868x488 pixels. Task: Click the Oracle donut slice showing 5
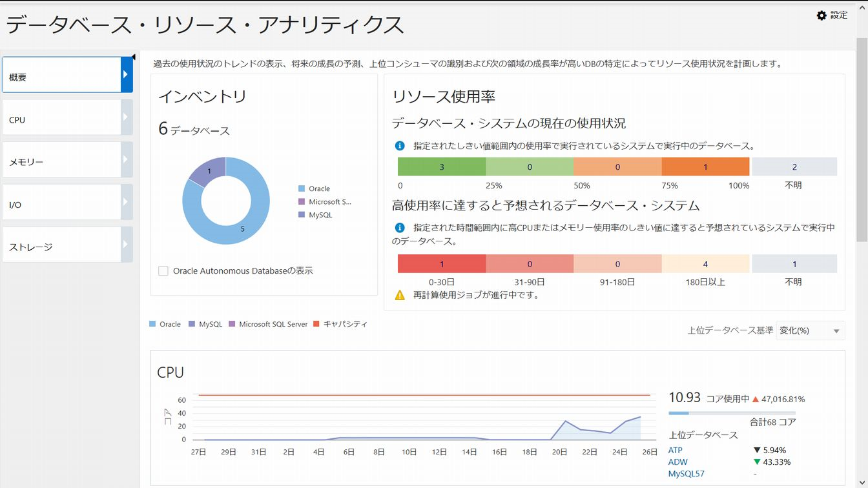[243, 229]
